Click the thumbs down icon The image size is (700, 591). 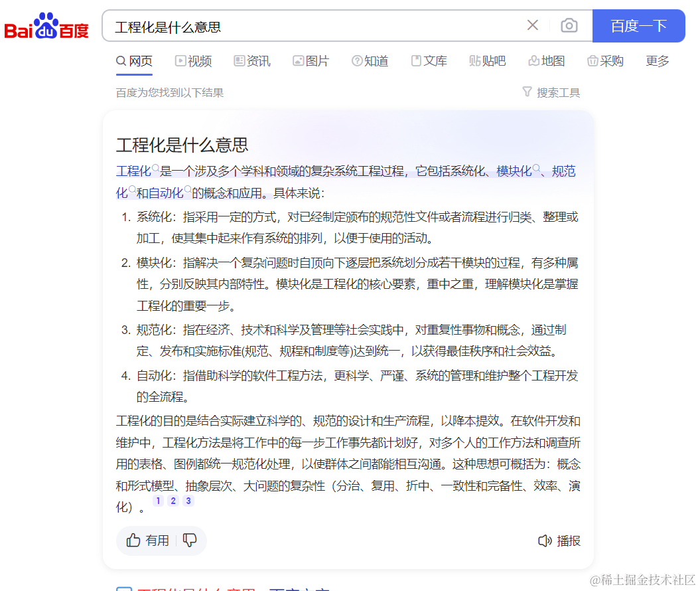pyautogui.click(x=190, y=541)
